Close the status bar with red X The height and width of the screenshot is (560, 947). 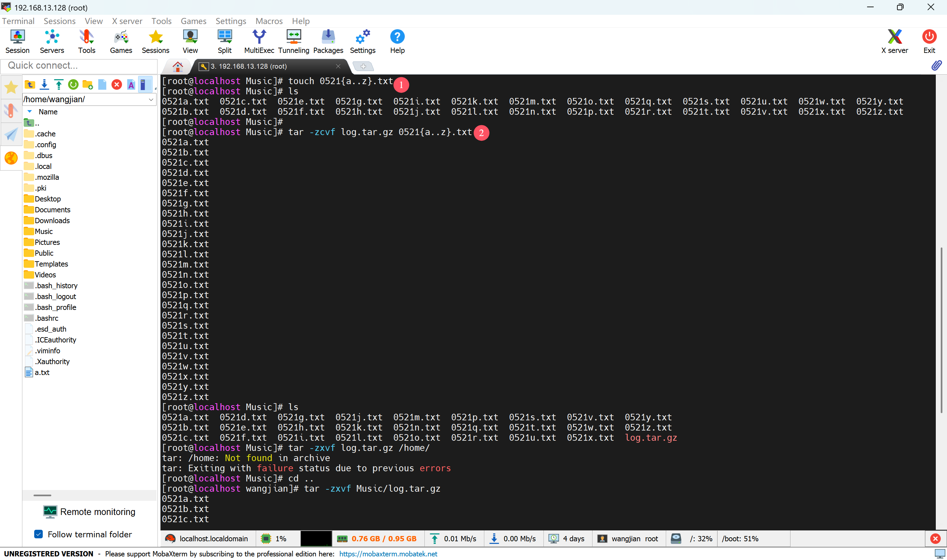[935, 539]
